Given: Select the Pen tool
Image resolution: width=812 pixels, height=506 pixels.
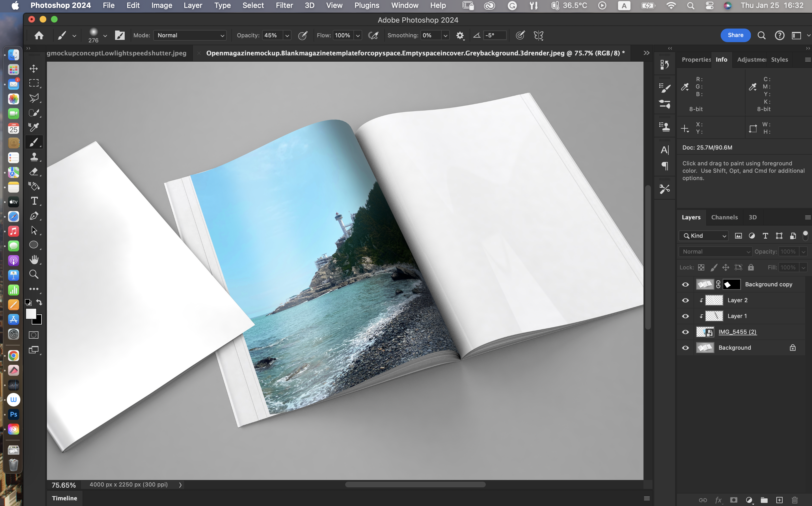Looking at the screenshot, I should coord(34,215).
